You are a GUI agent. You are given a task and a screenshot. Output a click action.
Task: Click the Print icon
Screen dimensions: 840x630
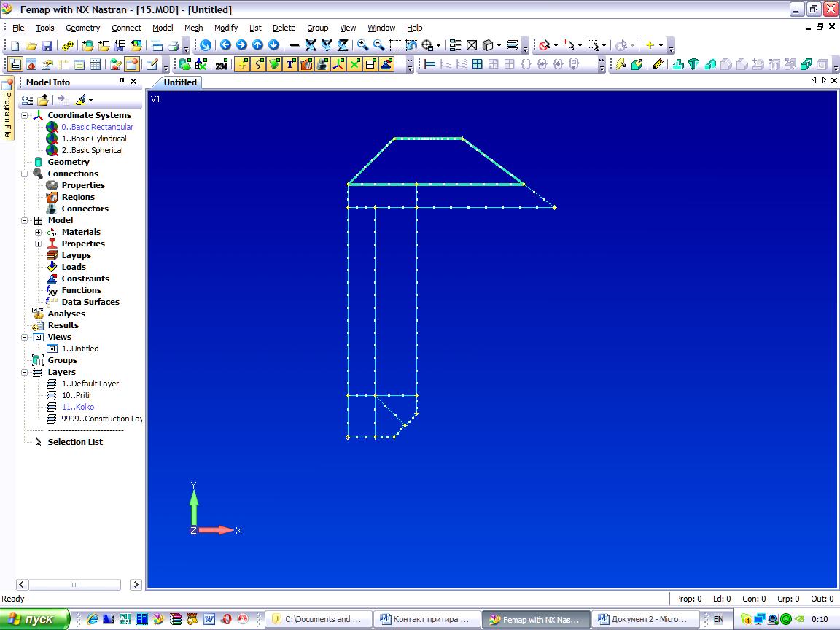tap(173, 45)
